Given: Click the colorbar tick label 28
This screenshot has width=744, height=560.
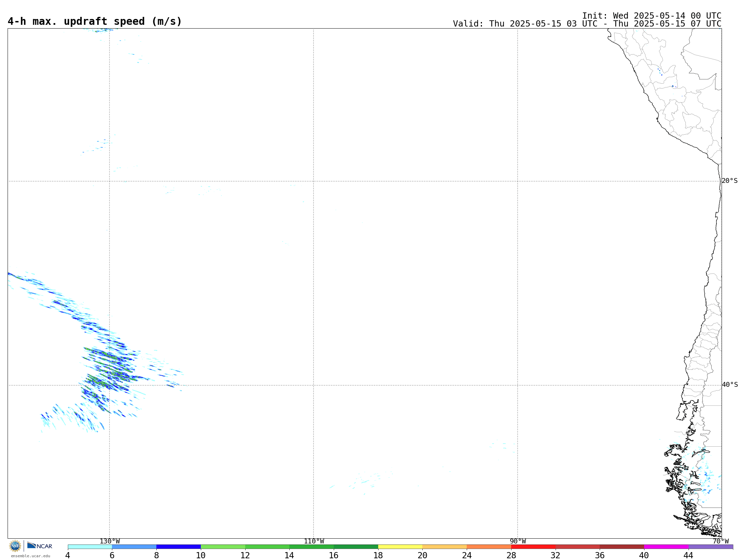Looking at the screenshot, I should [511, 556].
